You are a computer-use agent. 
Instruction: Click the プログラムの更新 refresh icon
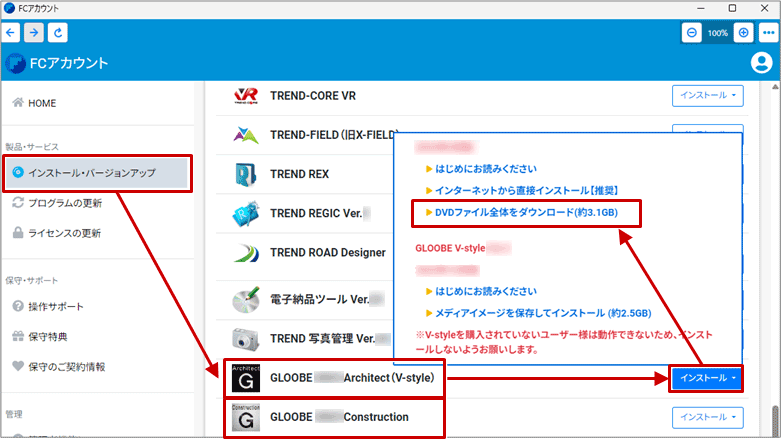click(x=18, y=203)
